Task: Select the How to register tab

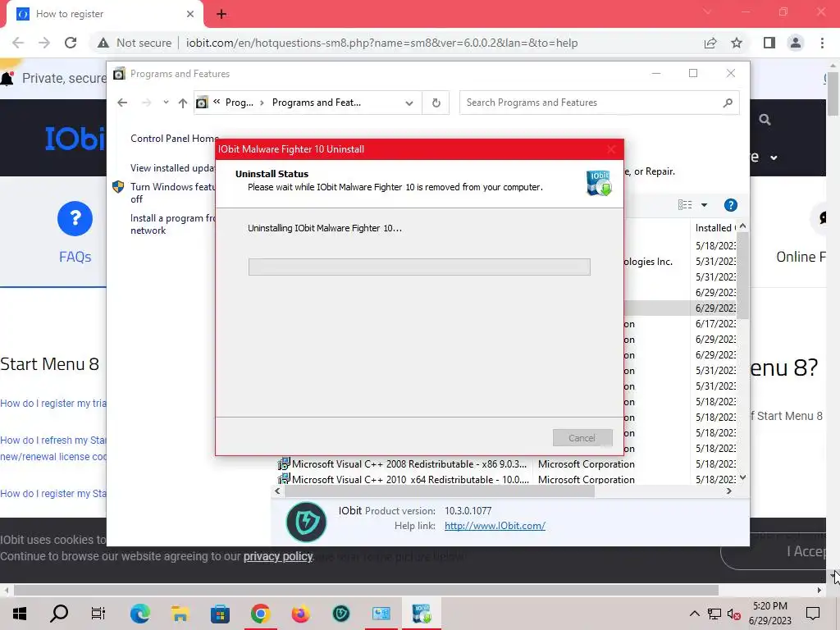Action: pos(104,14)
